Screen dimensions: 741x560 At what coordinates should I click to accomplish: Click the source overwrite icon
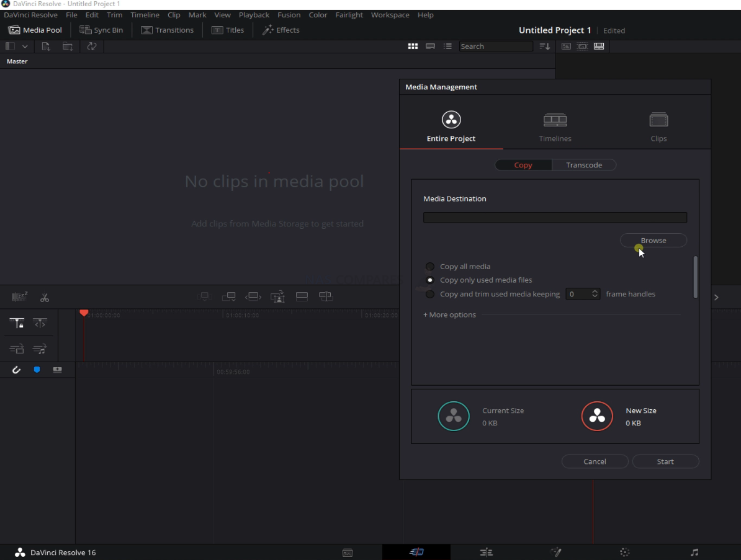coord(326,296)
